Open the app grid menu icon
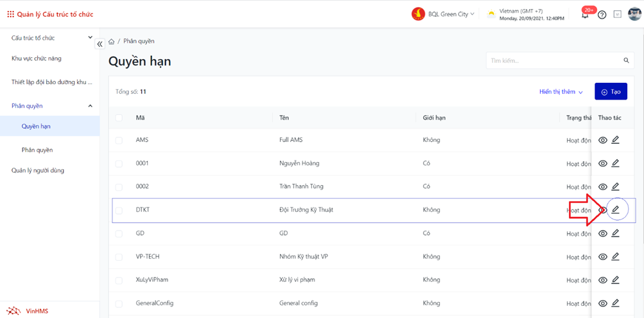The image size is (644, 318). pos(10,14)
